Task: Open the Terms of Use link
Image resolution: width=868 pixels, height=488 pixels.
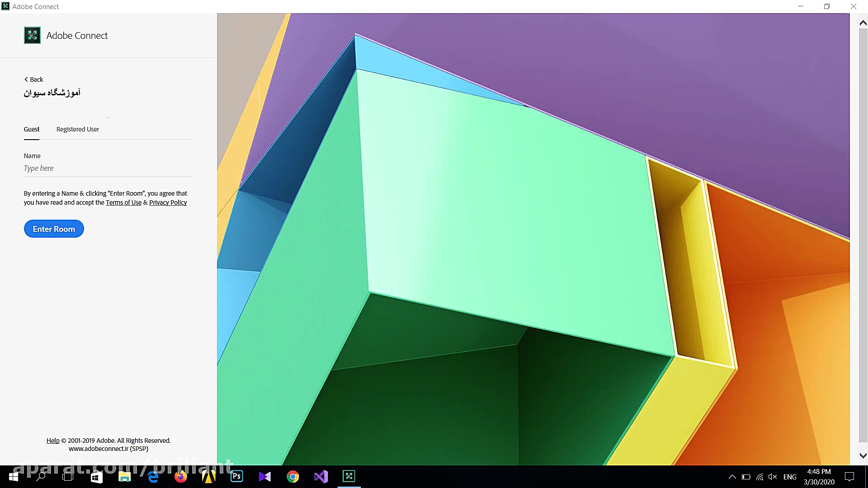Action: (123, 202)
